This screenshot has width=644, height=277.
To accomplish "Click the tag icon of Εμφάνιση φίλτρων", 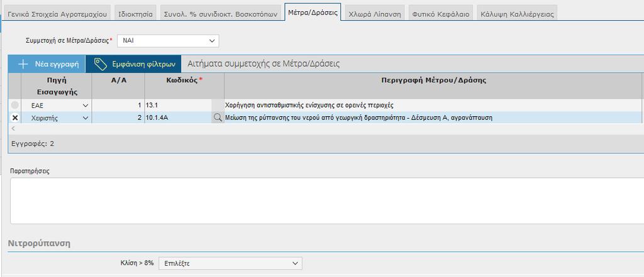I will 101,64.
